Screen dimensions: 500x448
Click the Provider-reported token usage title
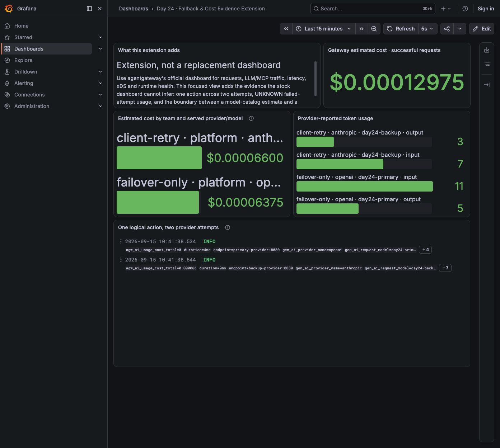335,118
